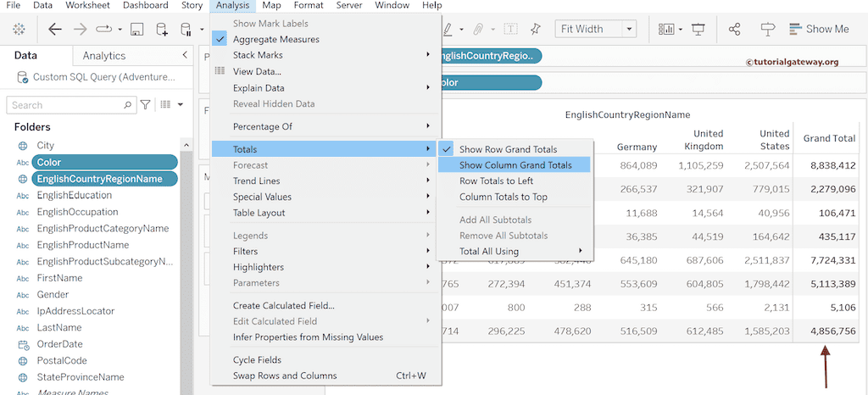This screenshot has height=395, width=868.
Task: Select the Color field in Data pane
Action: [x=104, y=162]
